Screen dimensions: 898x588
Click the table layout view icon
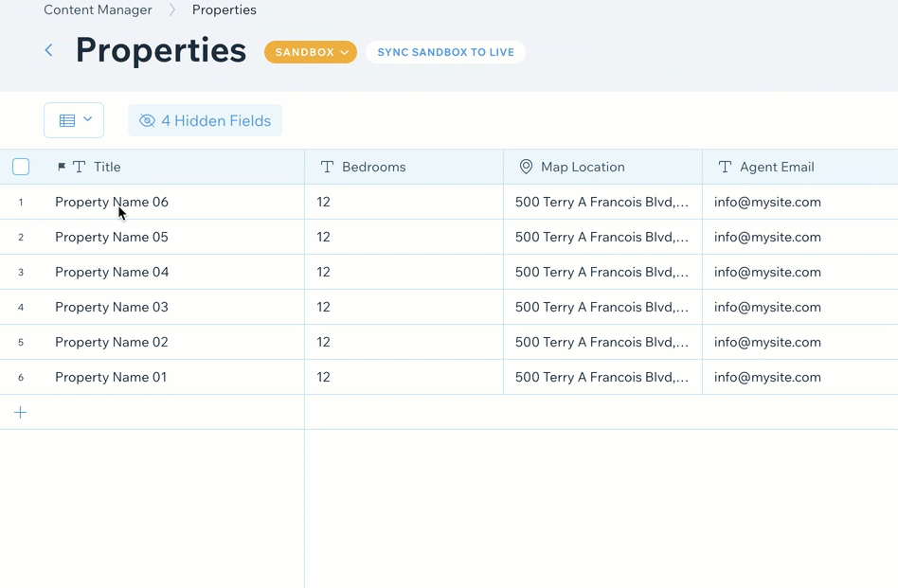pyautogui.click(x=67, y=120)
